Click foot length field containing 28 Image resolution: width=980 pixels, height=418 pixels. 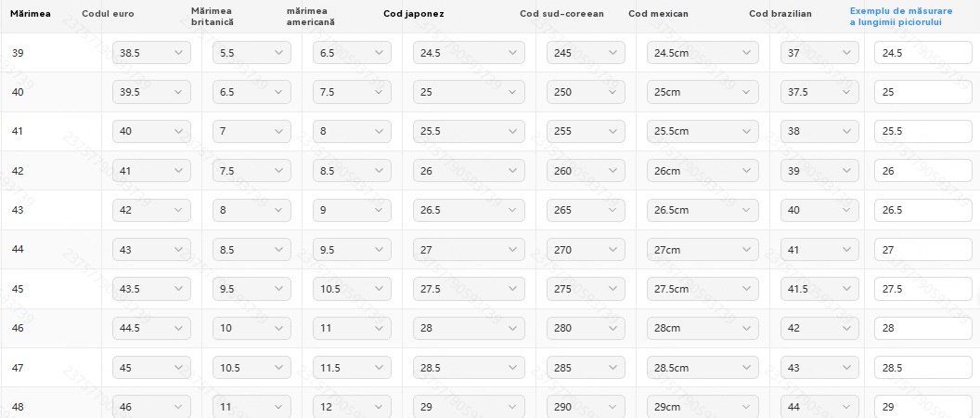[x=923, y=328]
